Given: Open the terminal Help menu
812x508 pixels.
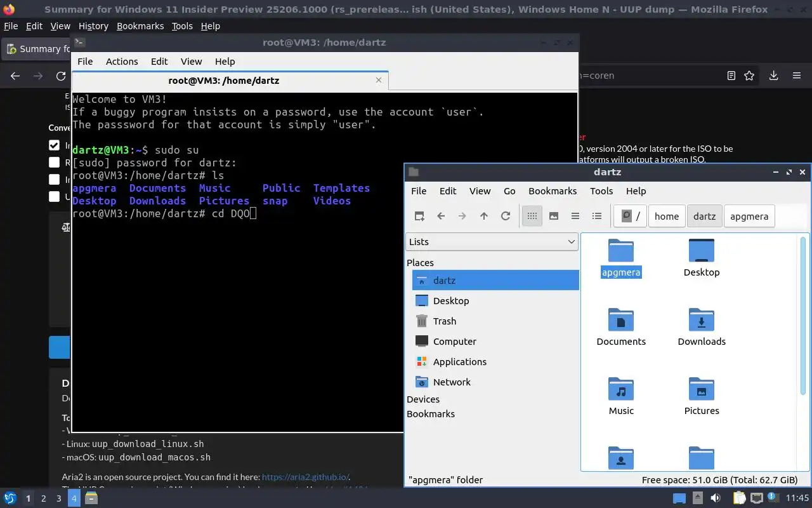Looking at the screenshot, I should (x=225, y=61).
